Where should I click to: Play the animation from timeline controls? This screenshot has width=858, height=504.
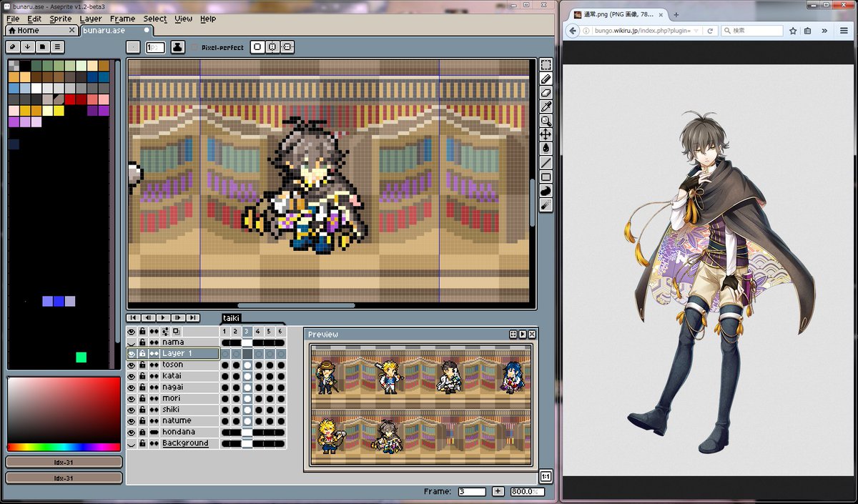162,317
